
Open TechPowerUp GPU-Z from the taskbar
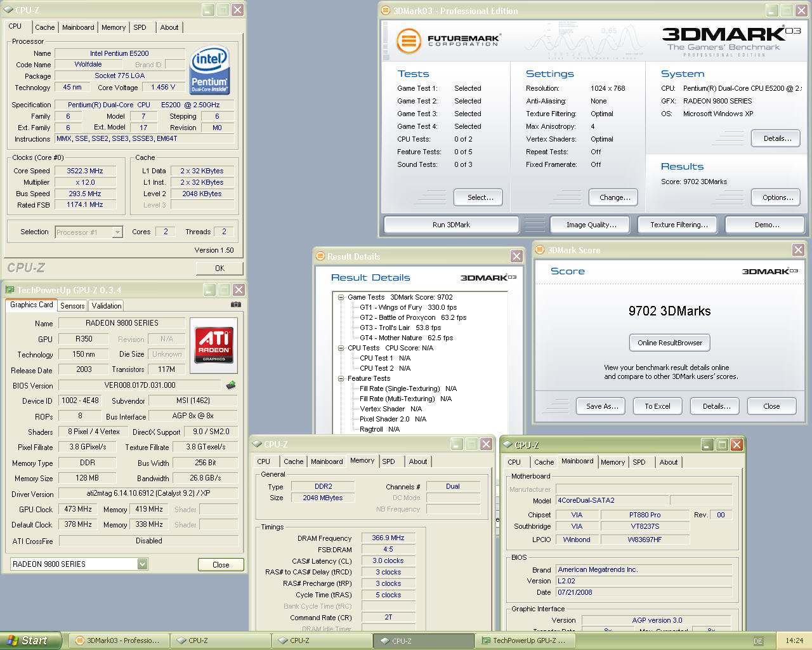coord(525,640)
